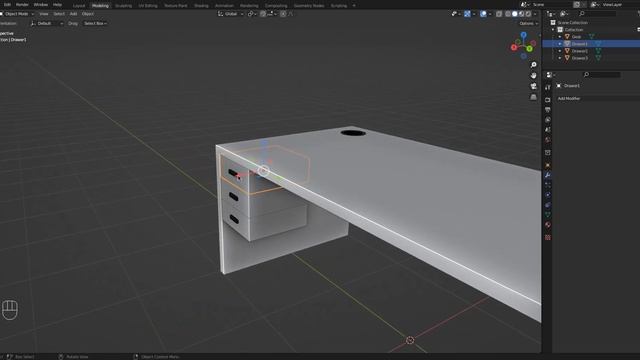The height and width of the screenshot is (360, 640).
Task: Open the World properties tab
Action: pyautogui.click(x=548, y=140)
